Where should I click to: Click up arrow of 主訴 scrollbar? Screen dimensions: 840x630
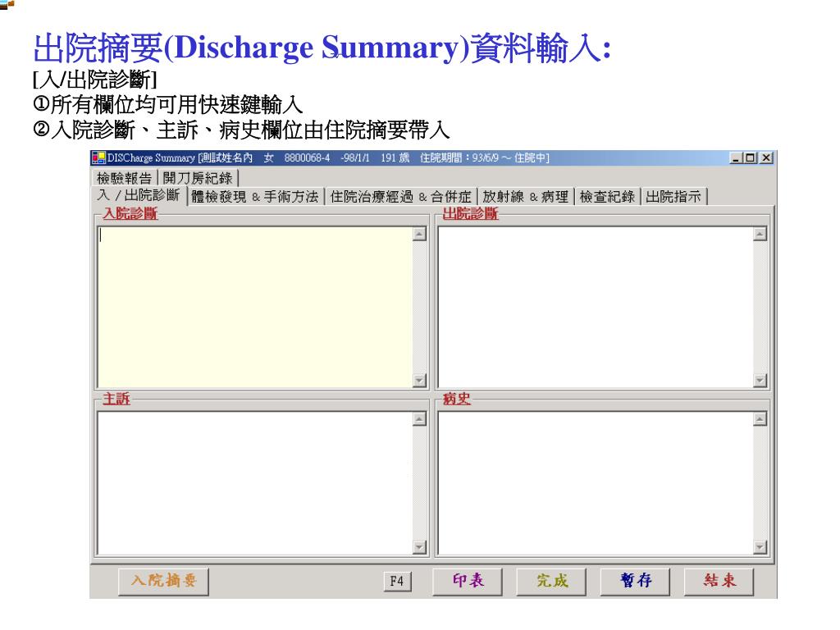click(419, 419)
